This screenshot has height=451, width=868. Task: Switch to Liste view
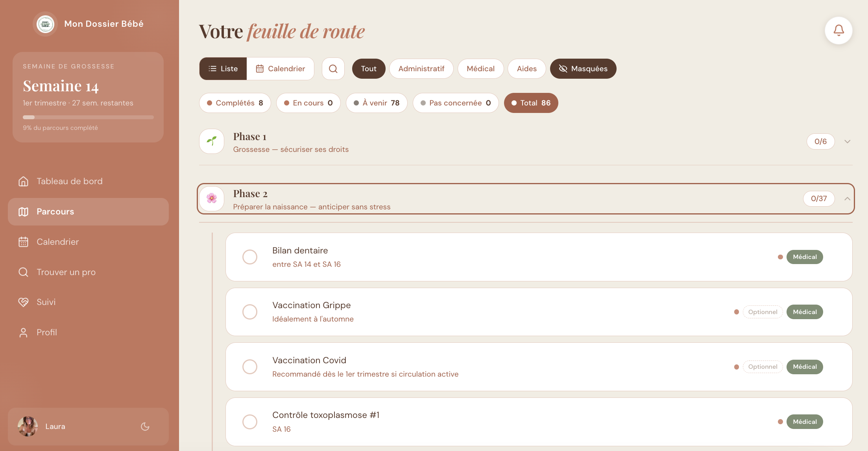click(223, 69)
